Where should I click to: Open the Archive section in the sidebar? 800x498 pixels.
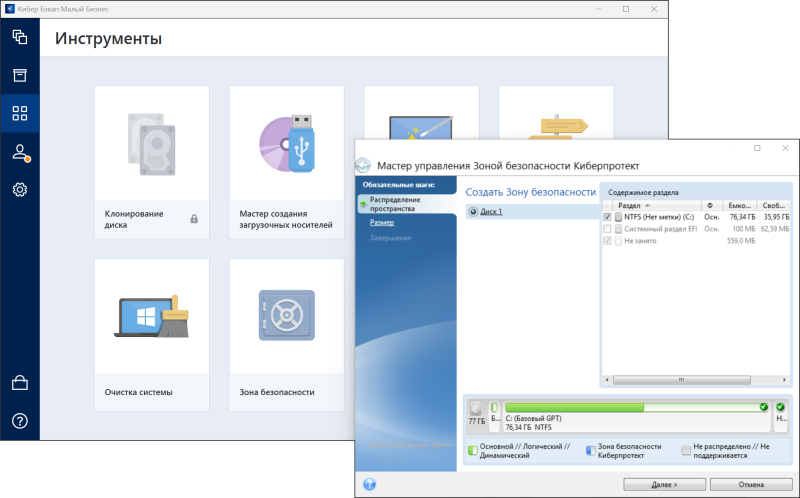click(19, 75)
